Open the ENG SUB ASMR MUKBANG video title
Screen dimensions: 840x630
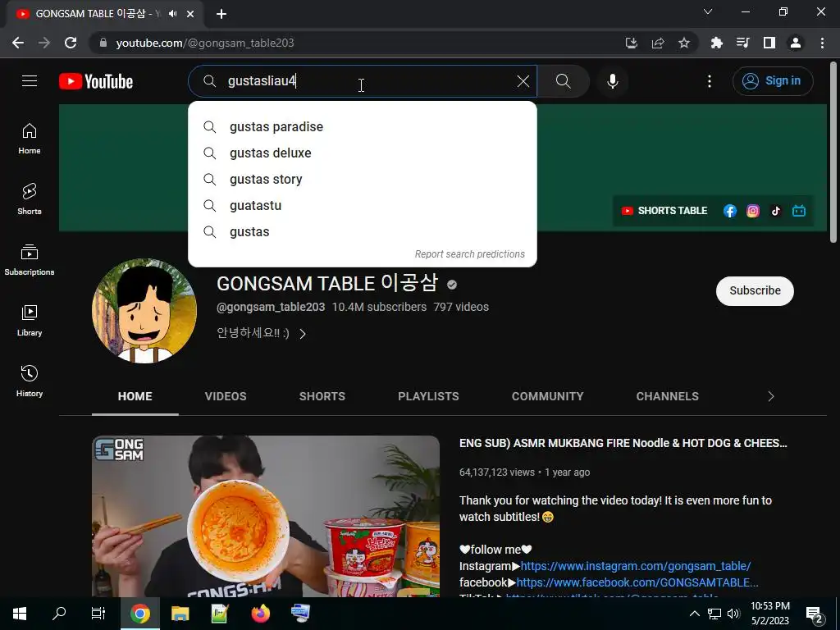point(623,443)
